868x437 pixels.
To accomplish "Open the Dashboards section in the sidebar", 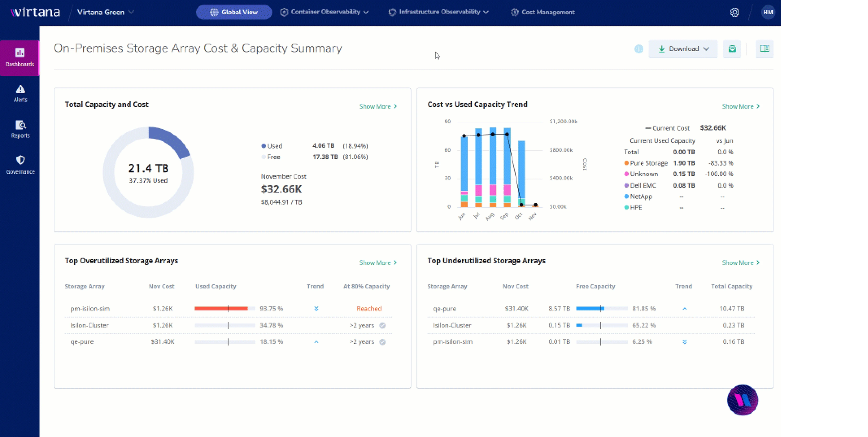I will 20,57.
